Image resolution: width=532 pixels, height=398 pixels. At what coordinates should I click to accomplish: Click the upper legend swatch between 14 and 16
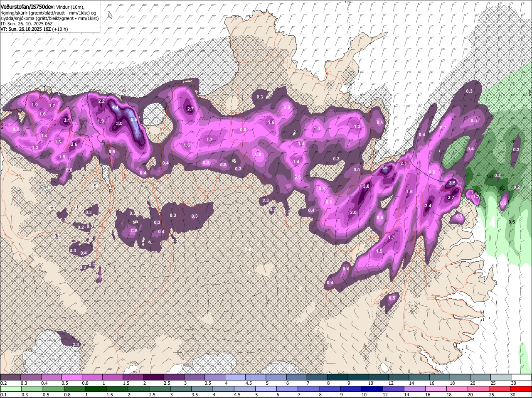click(419, 377)
